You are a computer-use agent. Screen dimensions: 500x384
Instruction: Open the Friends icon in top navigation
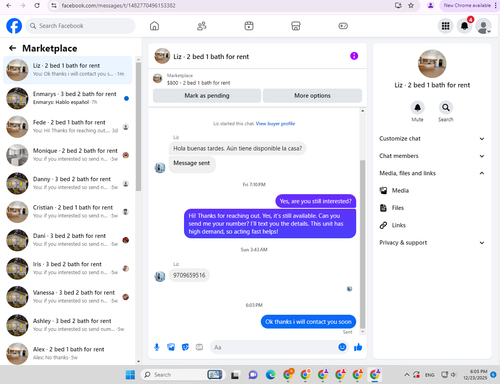tap(202, 26)
